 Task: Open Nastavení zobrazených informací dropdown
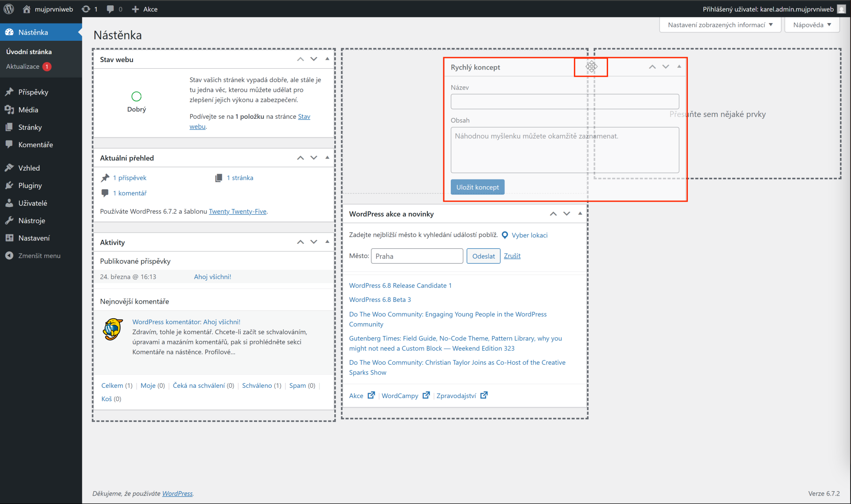[x=720, y=25]
